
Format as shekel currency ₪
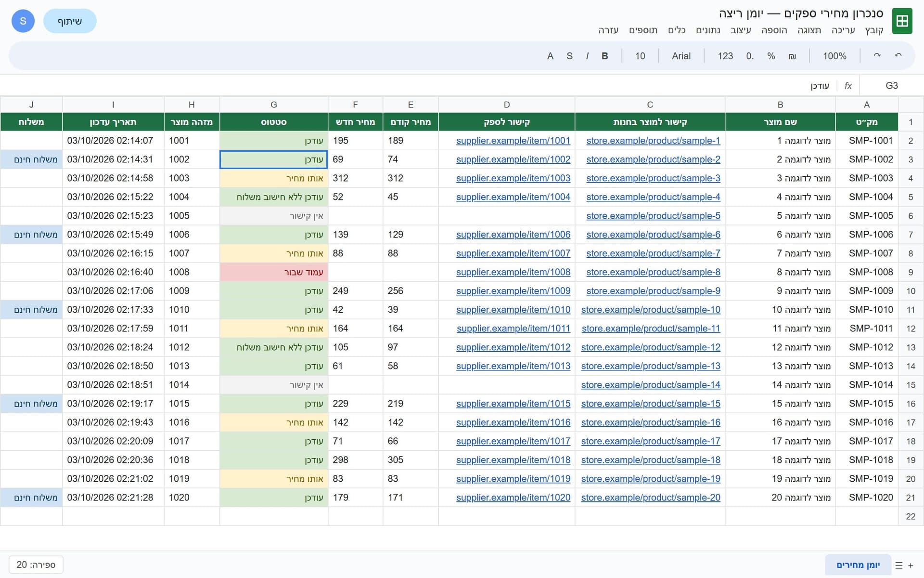point(792,56)
